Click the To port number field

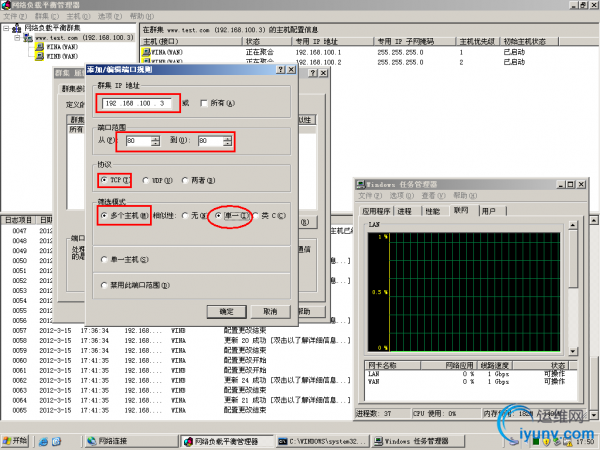click(x=210, y=141)
